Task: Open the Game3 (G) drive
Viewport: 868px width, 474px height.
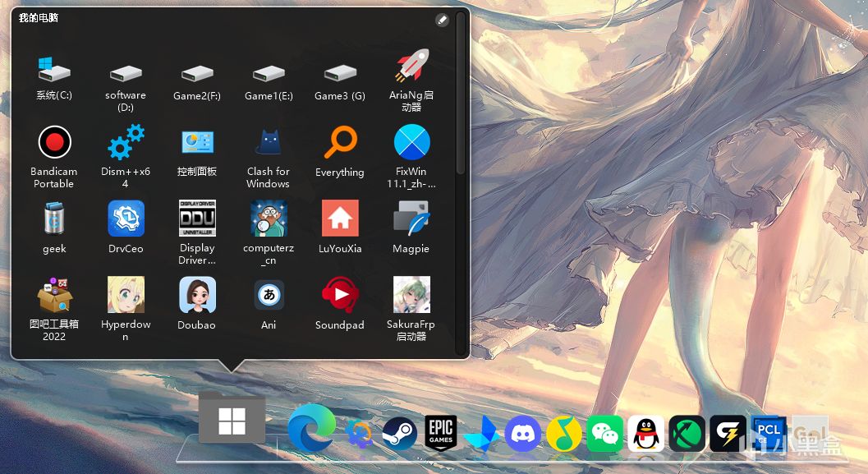Action: [340, 74]
